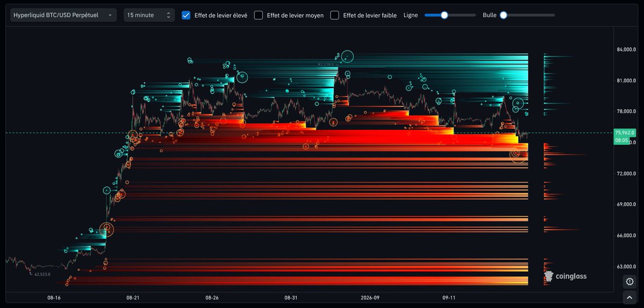Click the 08-26 date axis label
This screenshot has width=644, height=308.
coord(212,297)
